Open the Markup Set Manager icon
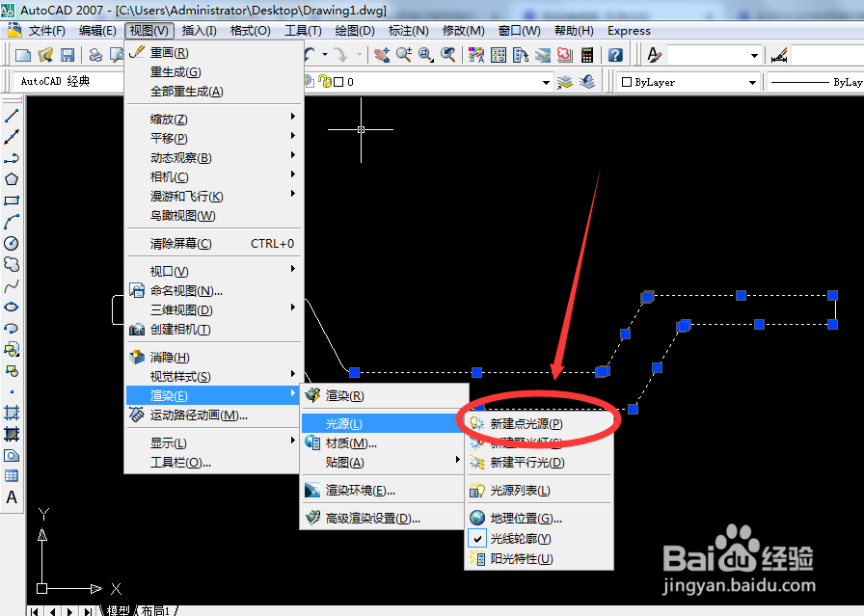The width and height of the screenshot is (864, 616). (565, 55)
